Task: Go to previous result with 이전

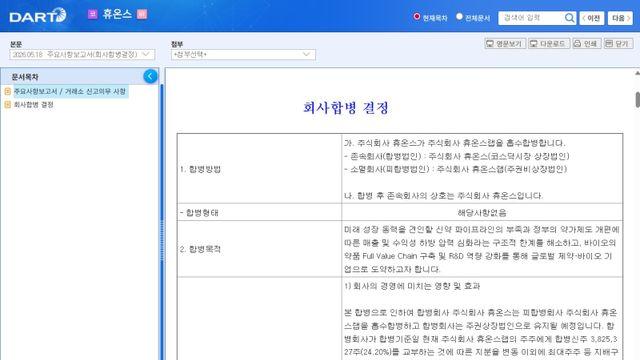Action: click(x=591, y=18)
